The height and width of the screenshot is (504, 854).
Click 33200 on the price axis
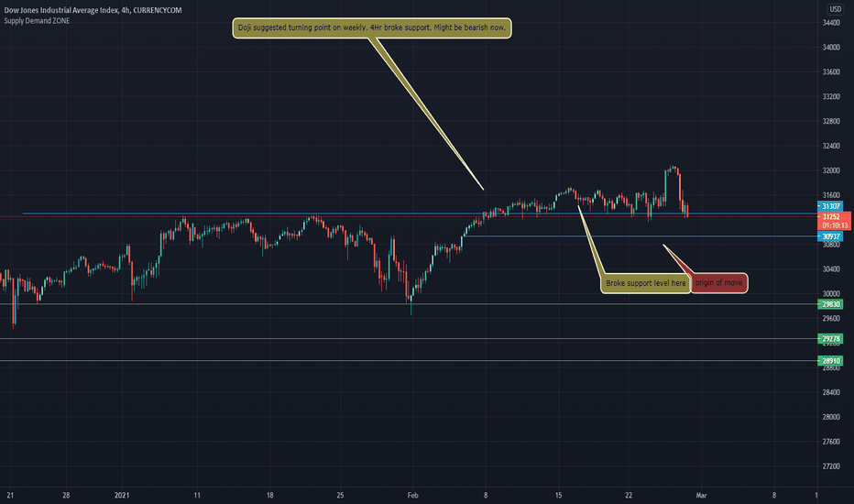(x=830, y=96)
